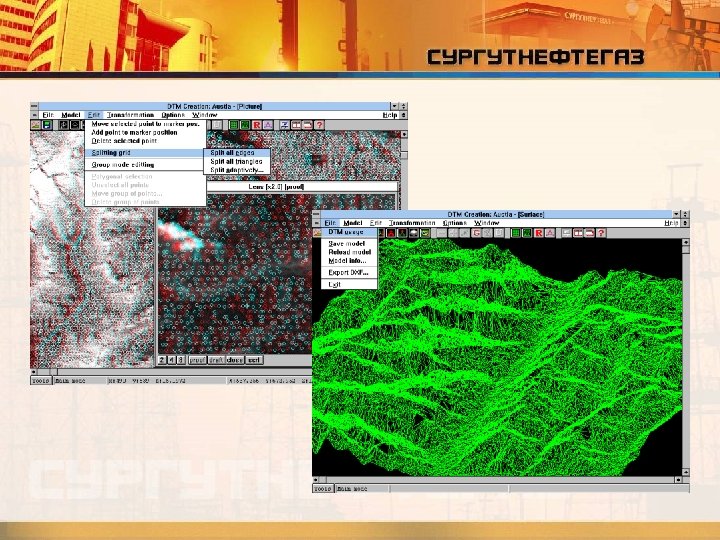Viewport: 720px width, 540px height.
Task: Click the red question mark help icon in Picture window
Action: pyautogui.click(x=319, y=125)
